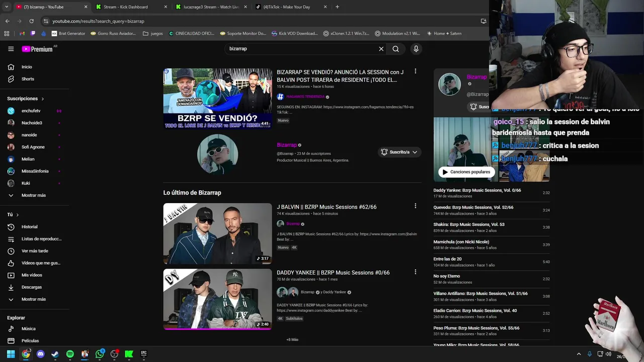Open options menu for 'BIZARRAP SE VENDIÓ?' video
The image size is (644, 362).
click(x=415, y=71)
